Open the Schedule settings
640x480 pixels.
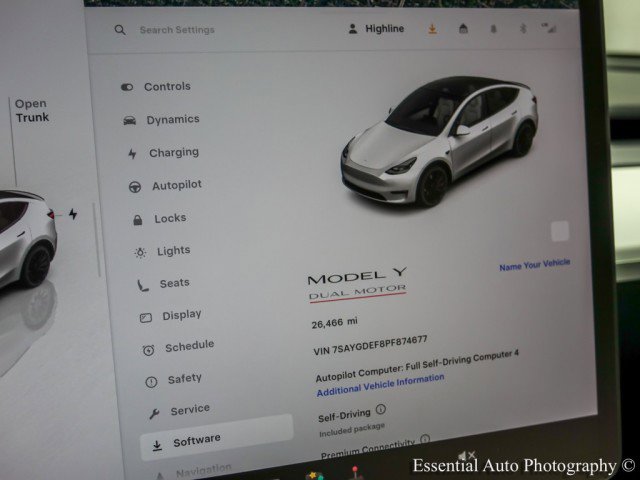(178, 347)
